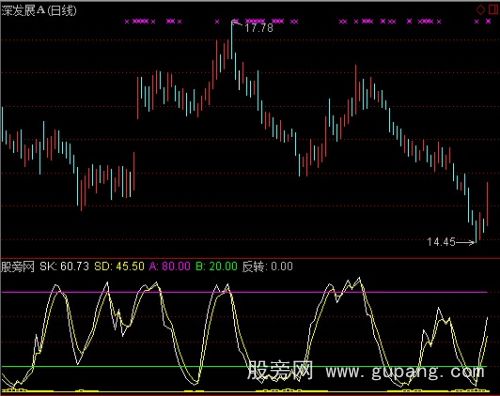Click the leftmost magenta cross signal marker
The height and width of the screenshot is (396, 500).
[127, 22]
